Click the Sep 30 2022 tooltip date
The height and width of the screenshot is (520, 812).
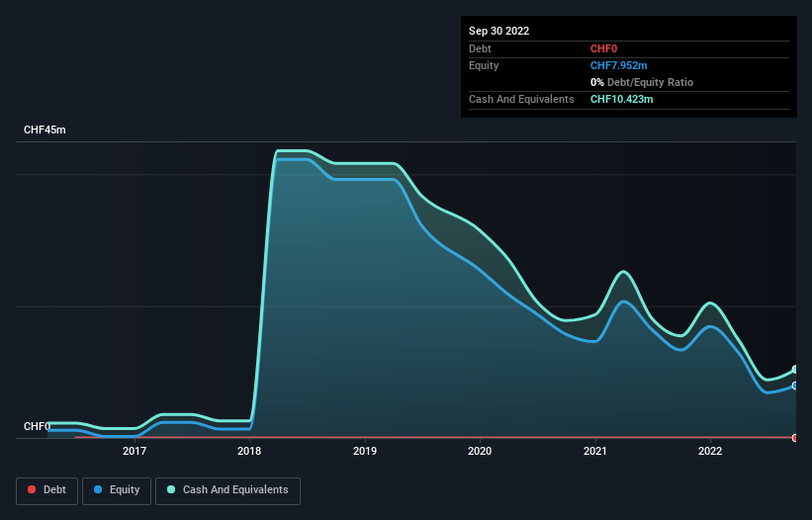498,31
